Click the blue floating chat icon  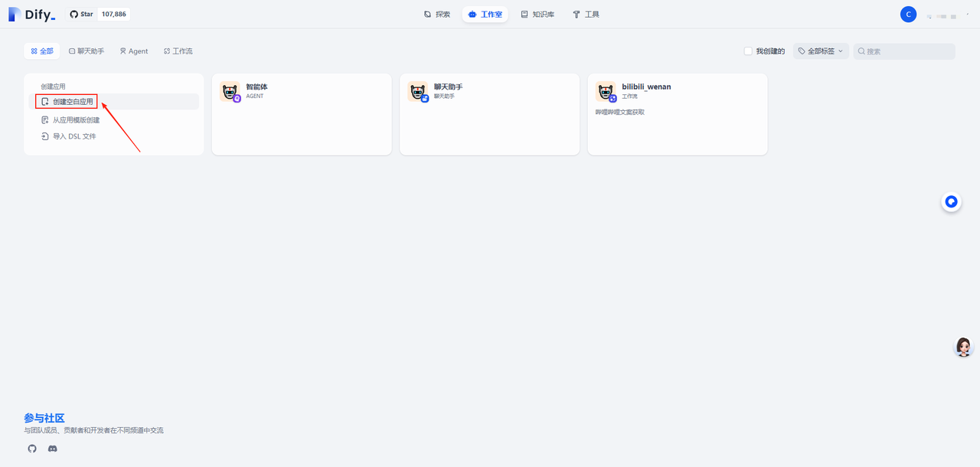coord(951,202)
